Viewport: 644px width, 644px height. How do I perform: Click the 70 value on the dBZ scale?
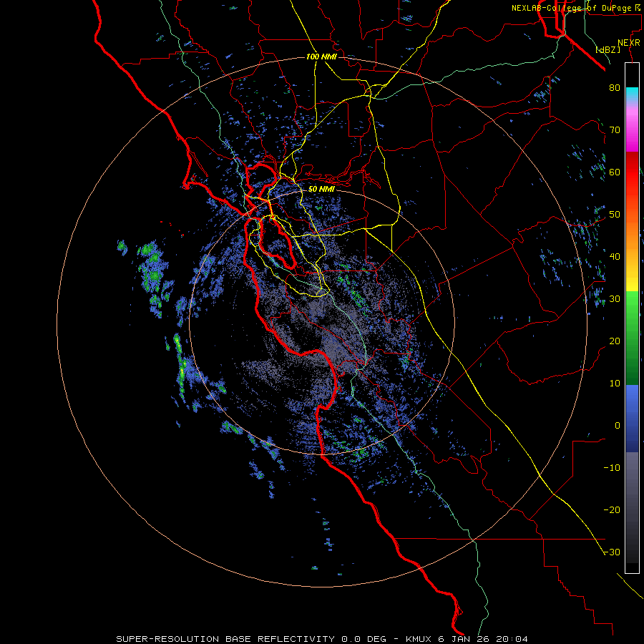coord(615,130)
